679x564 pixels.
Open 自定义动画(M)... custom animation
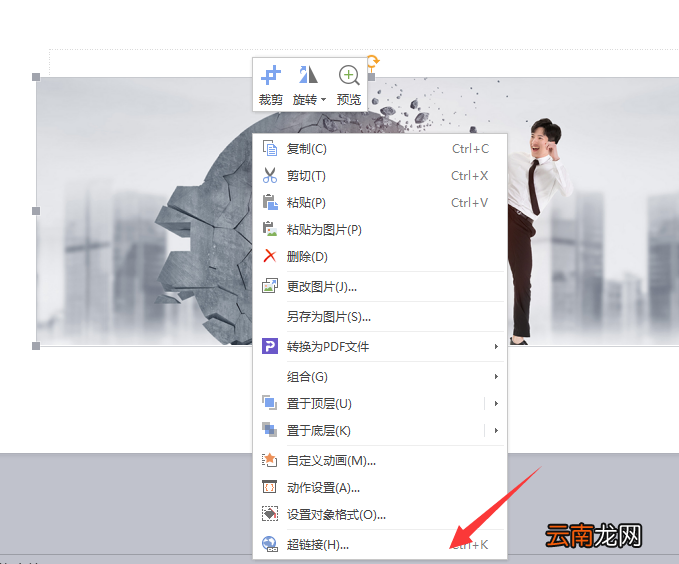point(379,461)
